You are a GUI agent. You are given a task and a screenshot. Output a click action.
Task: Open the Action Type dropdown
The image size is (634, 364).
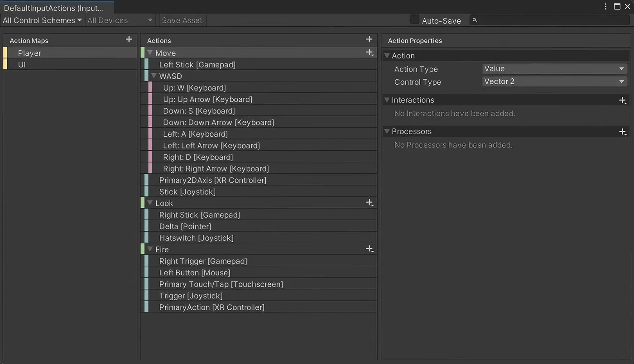pyautogui.click(x=554, y=68)
